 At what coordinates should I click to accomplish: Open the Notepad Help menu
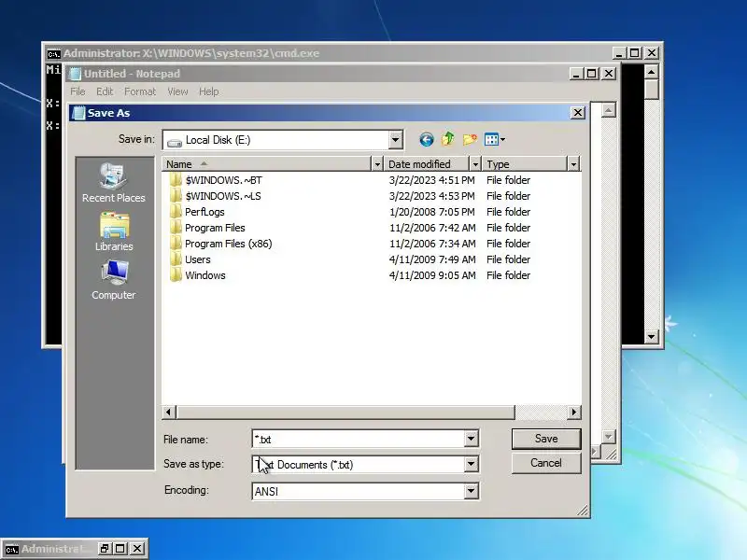[208, 91]
